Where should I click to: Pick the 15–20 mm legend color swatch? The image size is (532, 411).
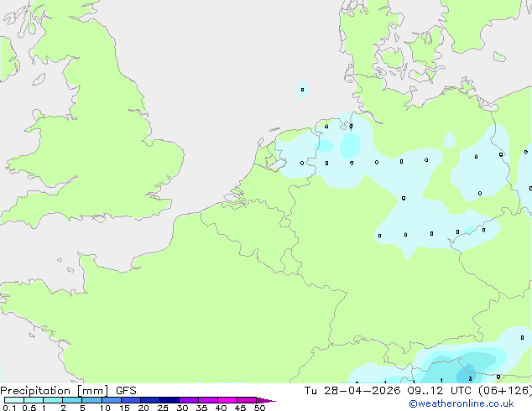tap(131, 400)
